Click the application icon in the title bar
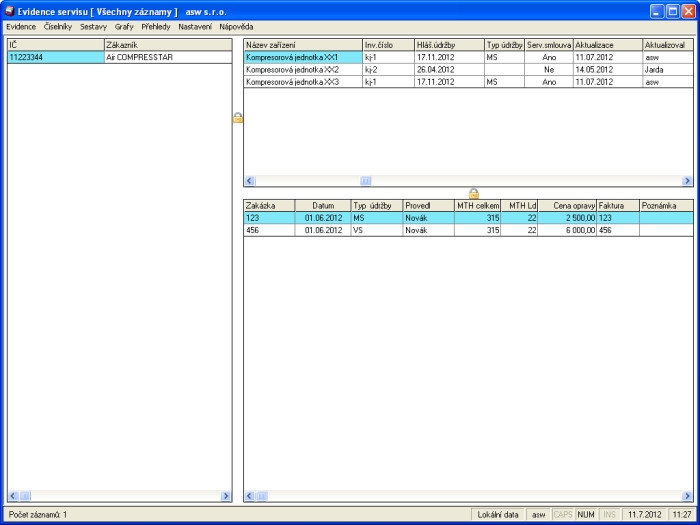The image size is (700, 525). click(x=9, y=12)
